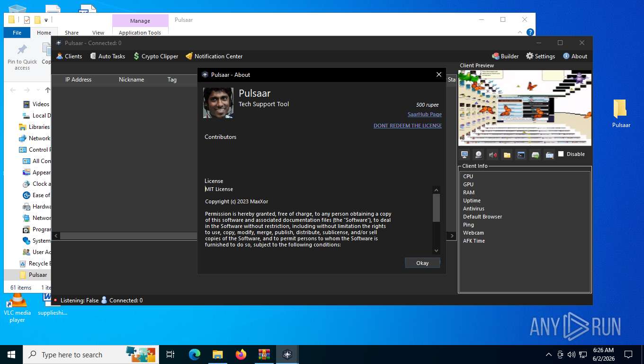This screenshot has width=644, height=364.
Task: Go up one folder in Explorer
Action: [47, 90]
